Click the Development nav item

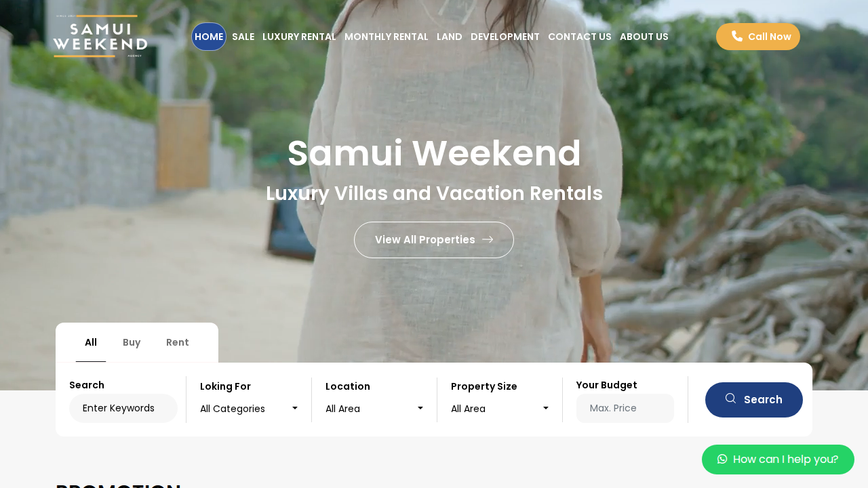pos(505,37)
